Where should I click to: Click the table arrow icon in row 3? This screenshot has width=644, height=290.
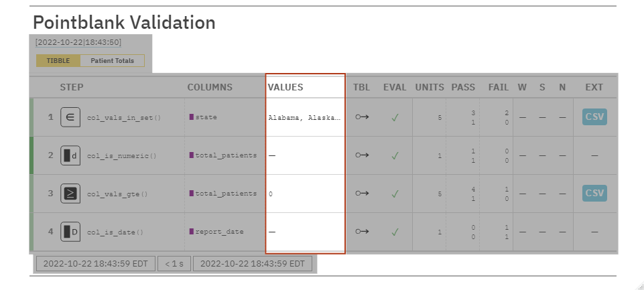click(362, 194)
